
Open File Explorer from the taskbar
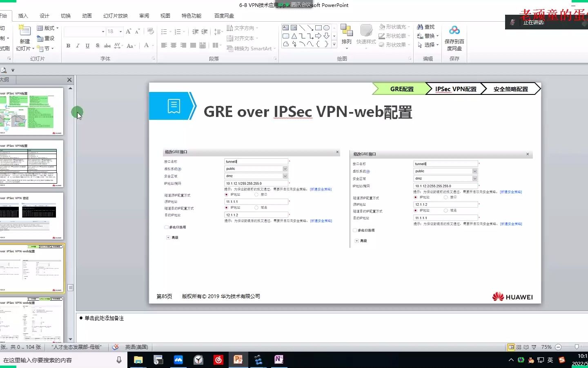click(138, 360)
